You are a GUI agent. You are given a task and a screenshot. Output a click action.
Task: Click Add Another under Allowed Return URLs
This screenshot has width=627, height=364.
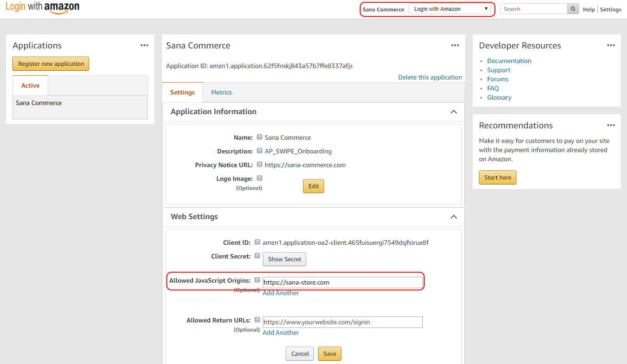coord(281,332)
